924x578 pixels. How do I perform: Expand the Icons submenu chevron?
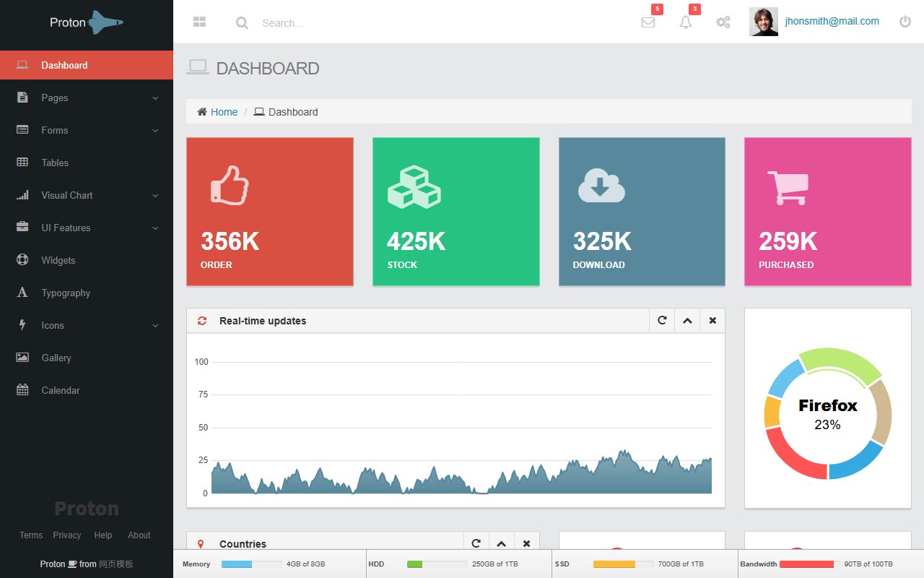[155, 325]
